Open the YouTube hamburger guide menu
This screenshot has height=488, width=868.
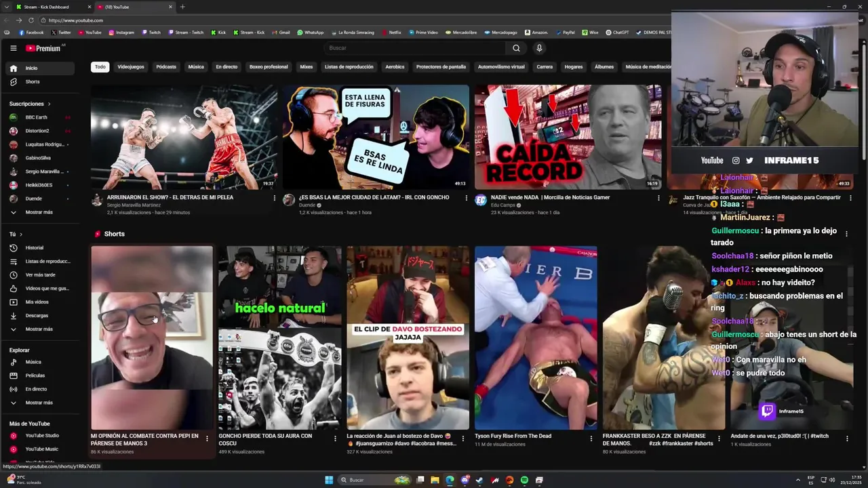coord(13,48)
